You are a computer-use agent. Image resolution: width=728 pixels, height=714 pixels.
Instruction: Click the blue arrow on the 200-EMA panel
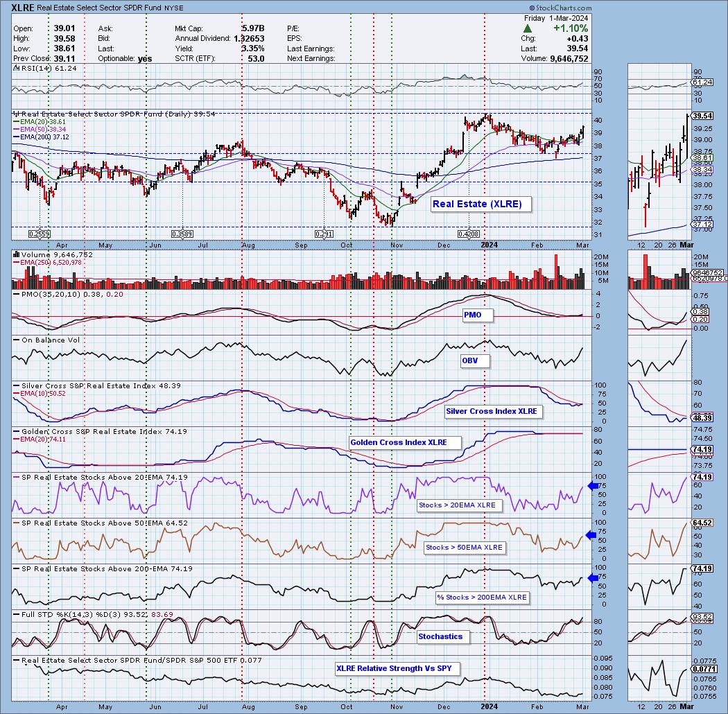click(x=593, y=578)
